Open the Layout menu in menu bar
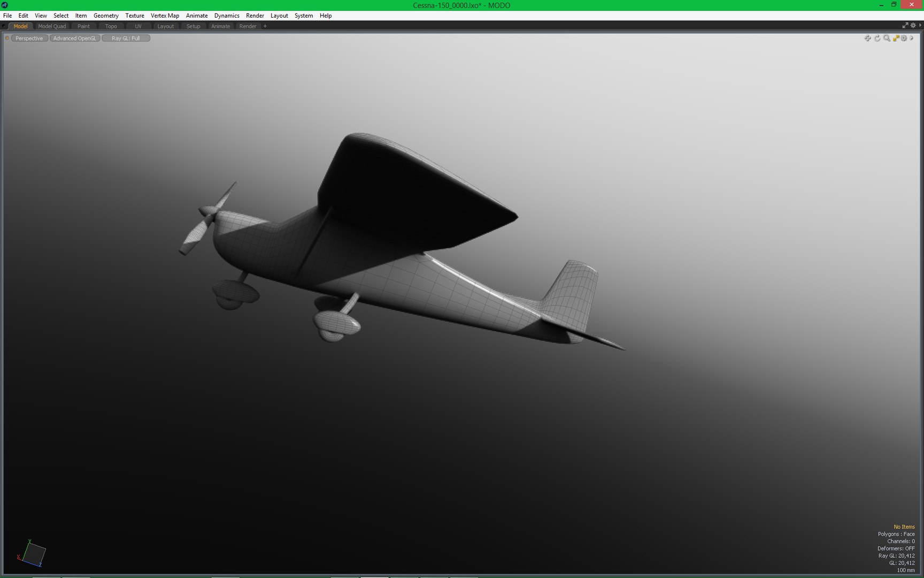 pyautogui.click(x=279, y=16)
